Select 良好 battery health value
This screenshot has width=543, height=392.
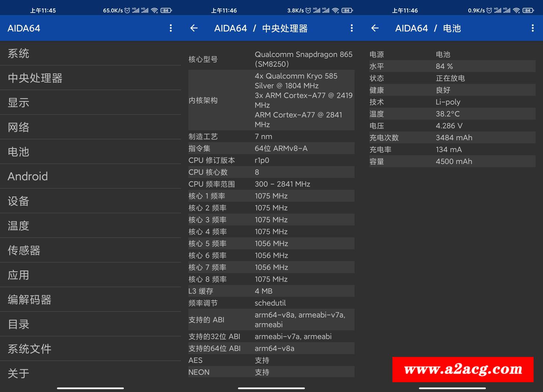coord(443,90)
